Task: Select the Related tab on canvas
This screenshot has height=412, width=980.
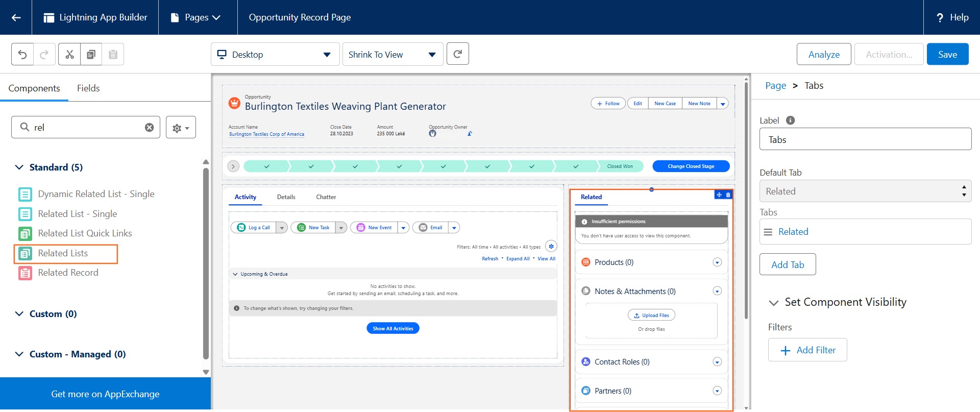Action: point(591,197)
